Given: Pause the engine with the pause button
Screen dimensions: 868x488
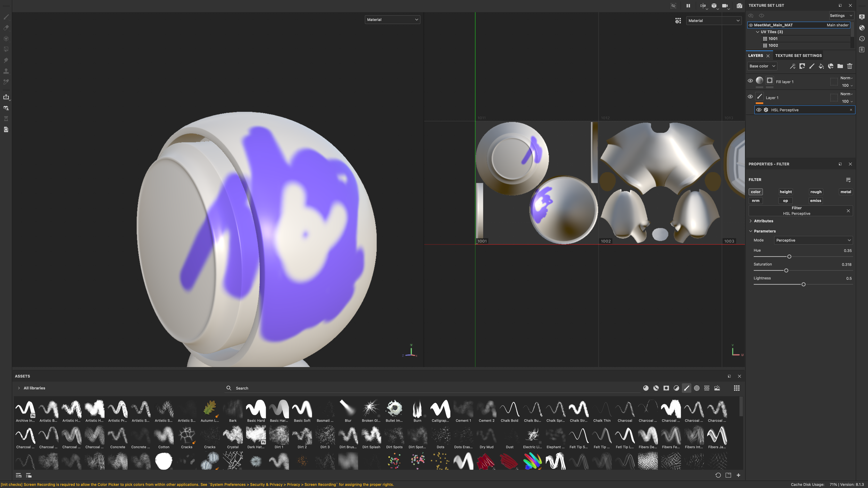Looking at the screenshot, I should pos(688,6).
